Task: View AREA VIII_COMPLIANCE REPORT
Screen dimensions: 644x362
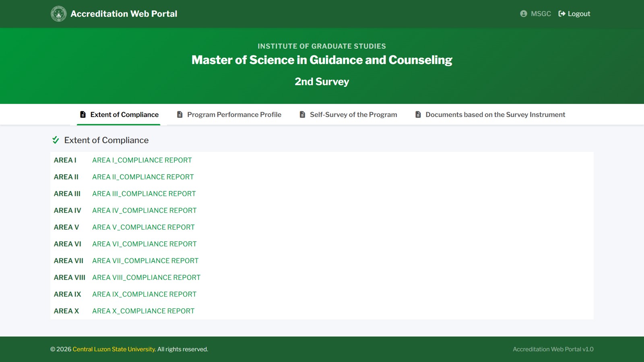Action: tap(146, 278)
